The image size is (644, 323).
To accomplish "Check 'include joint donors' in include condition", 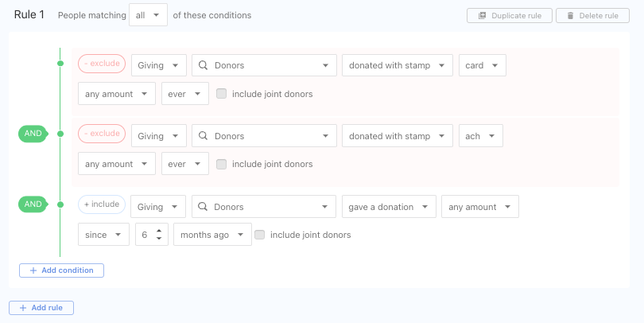I will coord(259,235).
